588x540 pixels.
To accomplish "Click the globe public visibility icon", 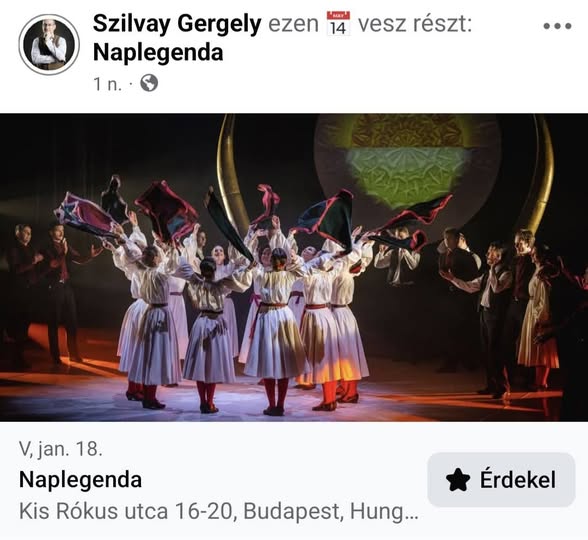I will [149, 83].
